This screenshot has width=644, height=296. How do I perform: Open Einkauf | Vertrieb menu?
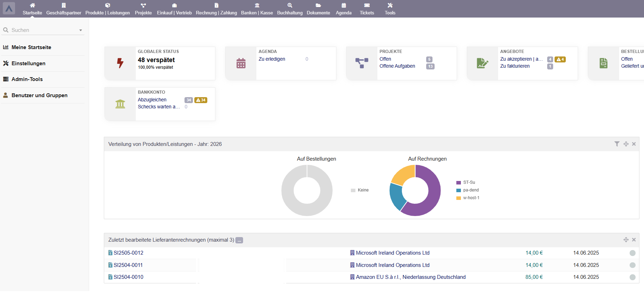[174, 9]
